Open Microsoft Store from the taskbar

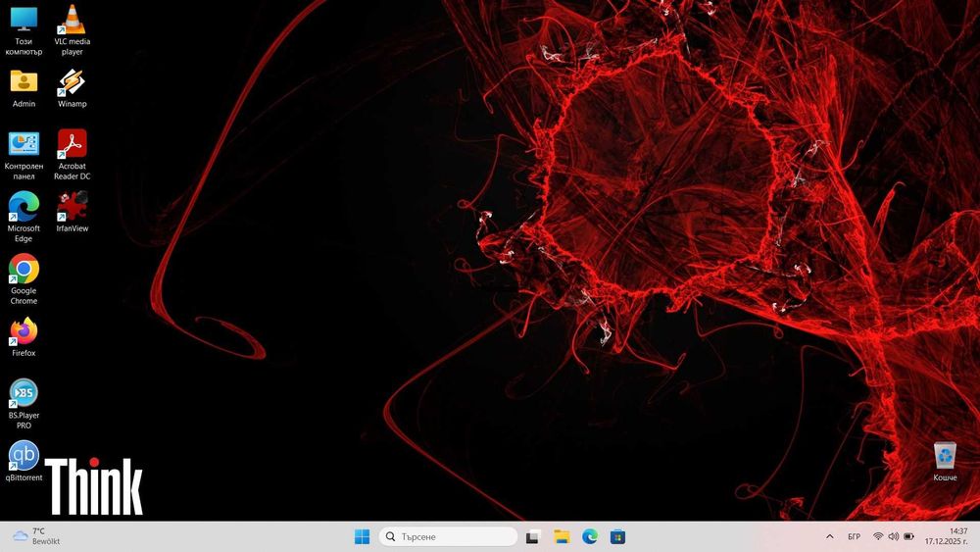pyautogui.click(x=617, y=536)
